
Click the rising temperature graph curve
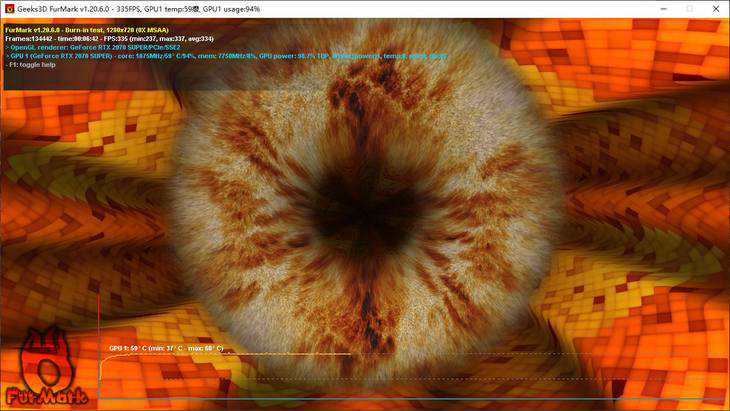104,370
